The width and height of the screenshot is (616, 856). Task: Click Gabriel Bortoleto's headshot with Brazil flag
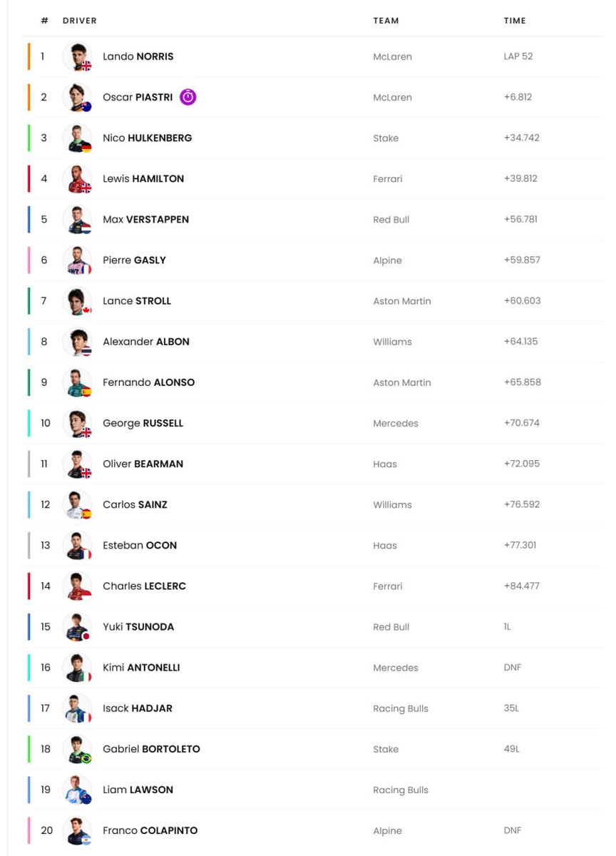click(77, 749)
